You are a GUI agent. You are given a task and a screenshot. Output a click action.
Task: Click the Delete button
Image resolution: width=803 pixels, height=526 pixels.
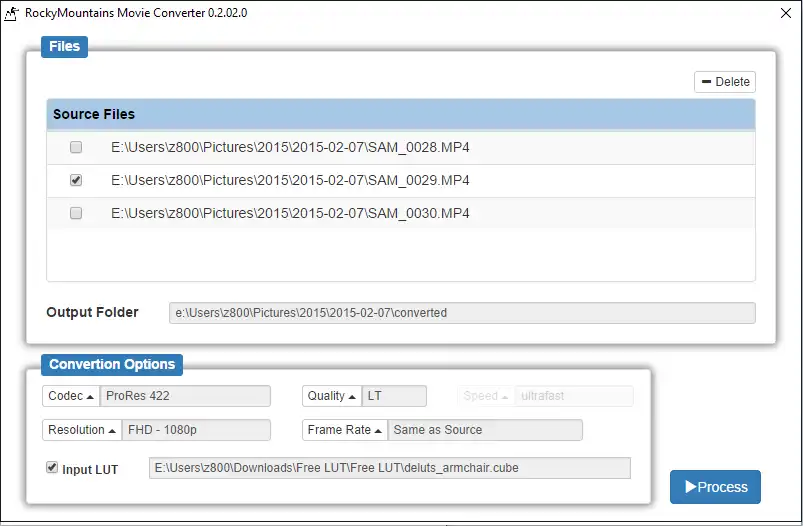(x=725, y=82)
